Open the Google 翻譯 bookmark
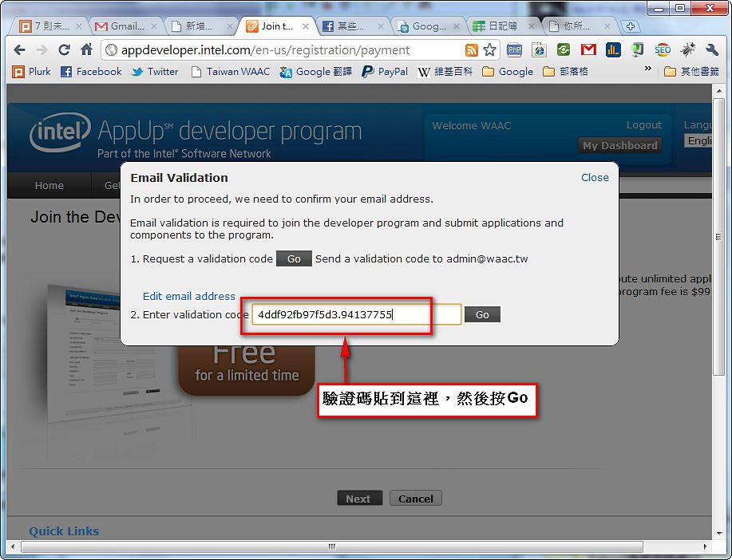This screenshot has height=560, width=732. (x=315, y=72)
